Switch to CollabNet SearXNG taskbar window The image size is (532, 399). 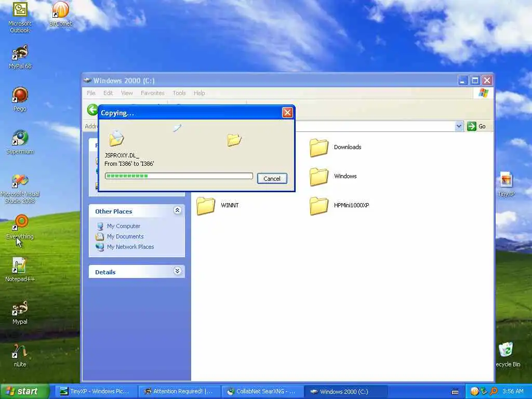tap(262, 392)
